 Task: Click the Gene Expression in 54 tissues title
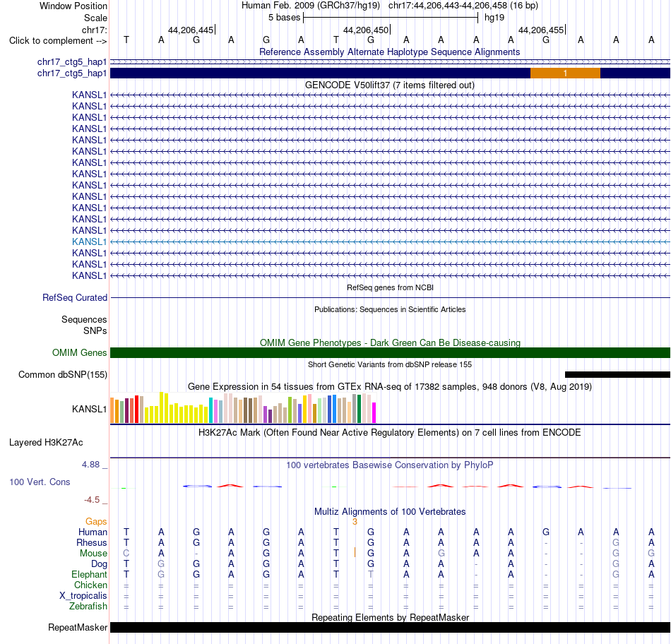click(389, 387)
